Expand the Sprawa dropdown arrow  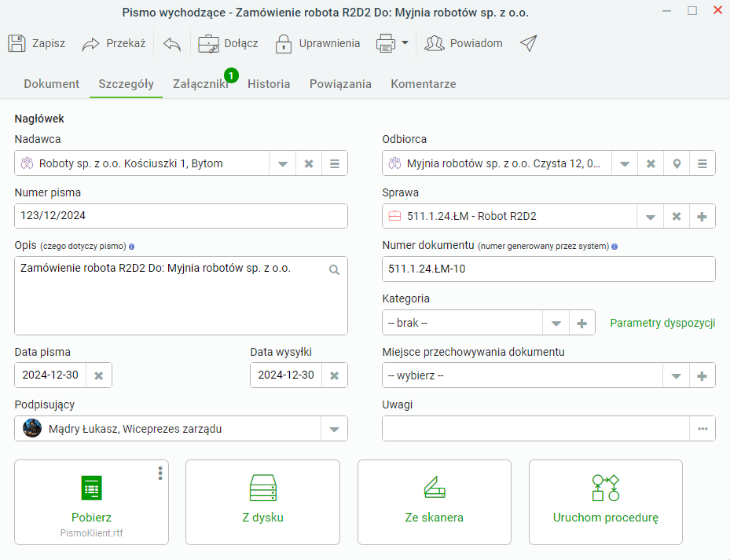(650, 217)
